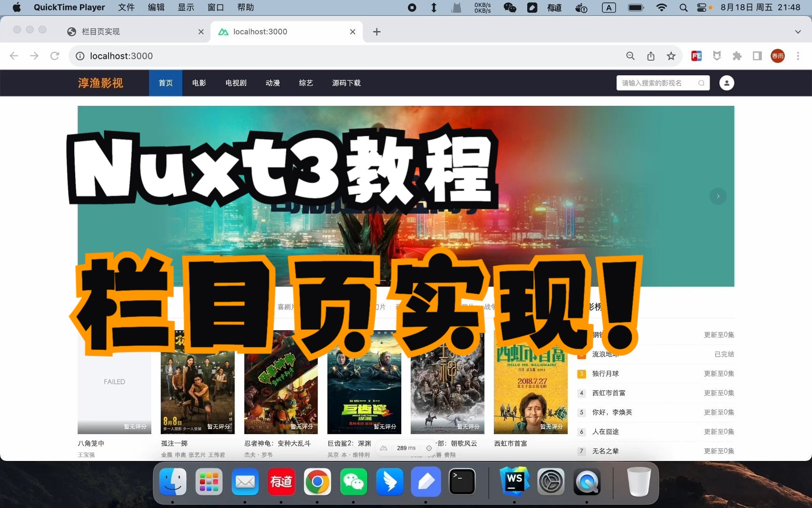Close the 栏目页实现 tab
812x508 pixels.
click(x=201, y=32)
